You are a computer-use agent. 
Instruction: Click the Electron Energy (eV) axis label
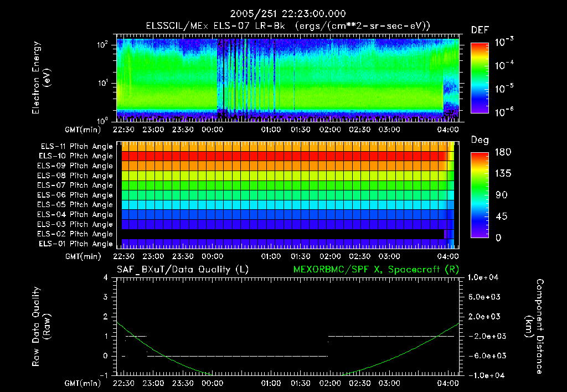point(41,78)
